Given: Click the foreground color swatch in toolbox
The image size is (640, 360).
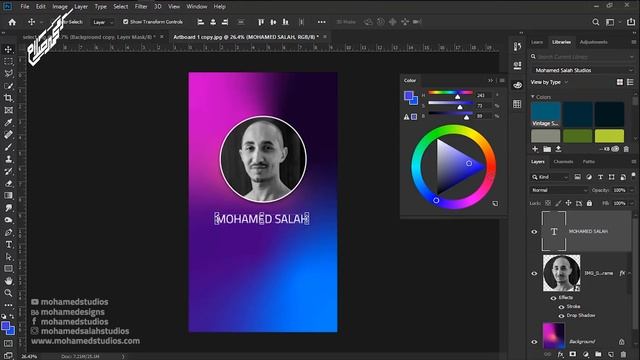Looking at the screenshot, I should (x=6, y=326).
